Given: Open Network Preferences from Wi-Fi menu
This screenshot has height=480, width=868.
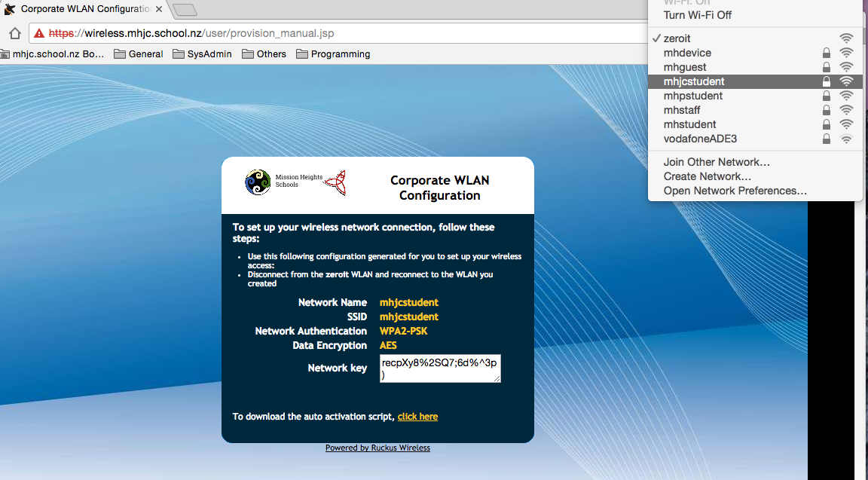Looking at the screenshot, I should pos(735,191).
